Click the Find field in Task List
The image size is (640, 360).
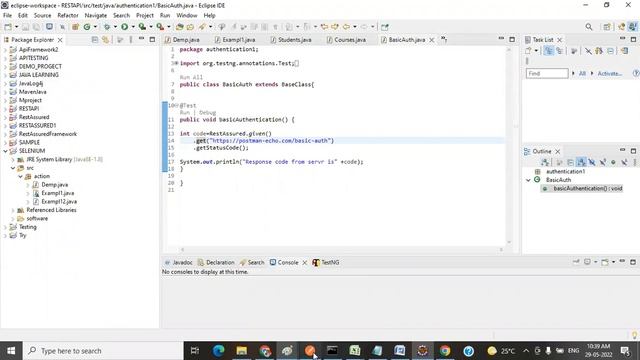[x=547, y=73]
